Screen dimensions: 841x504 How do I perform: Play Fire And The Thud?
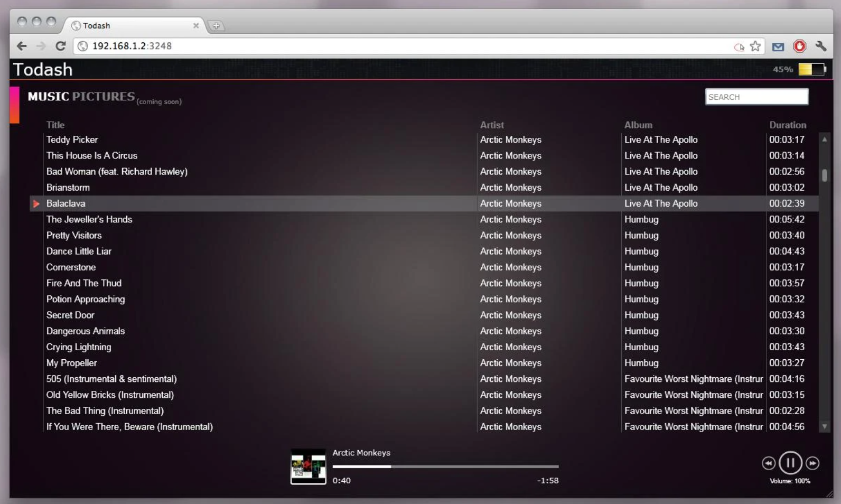point(83,283)
